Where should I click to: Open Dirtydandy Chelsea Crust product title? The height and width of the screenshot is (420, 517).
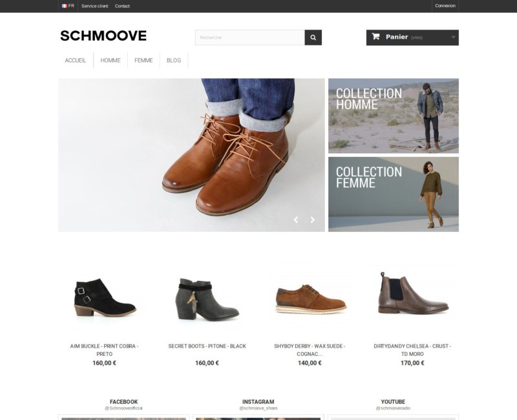412,350
